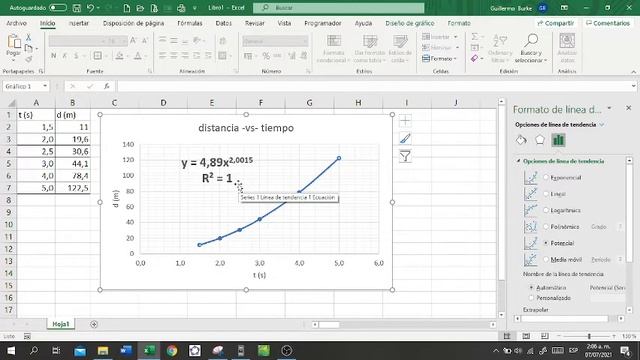Image resolution: width=640 pixels, height=360 pixels.
Task: Click the Comentarios button
Action: [x=608, y=23]
